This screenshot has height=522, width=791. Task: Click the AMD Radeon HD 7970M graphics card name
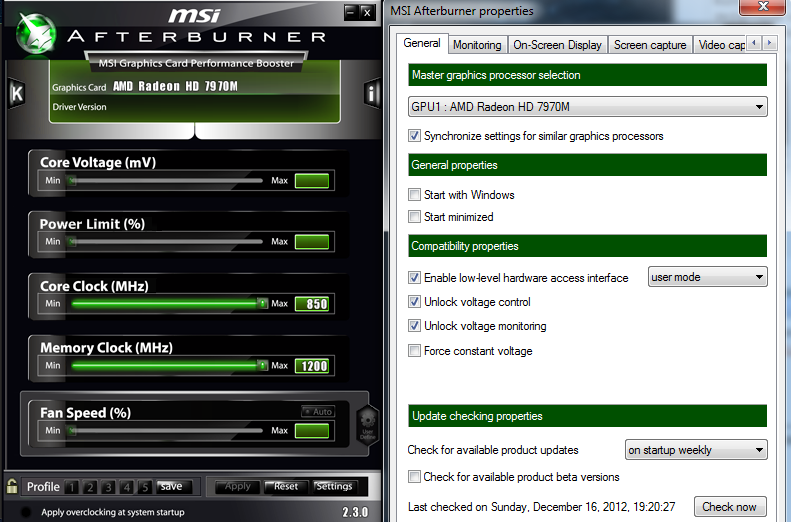[x=175, y=86]
